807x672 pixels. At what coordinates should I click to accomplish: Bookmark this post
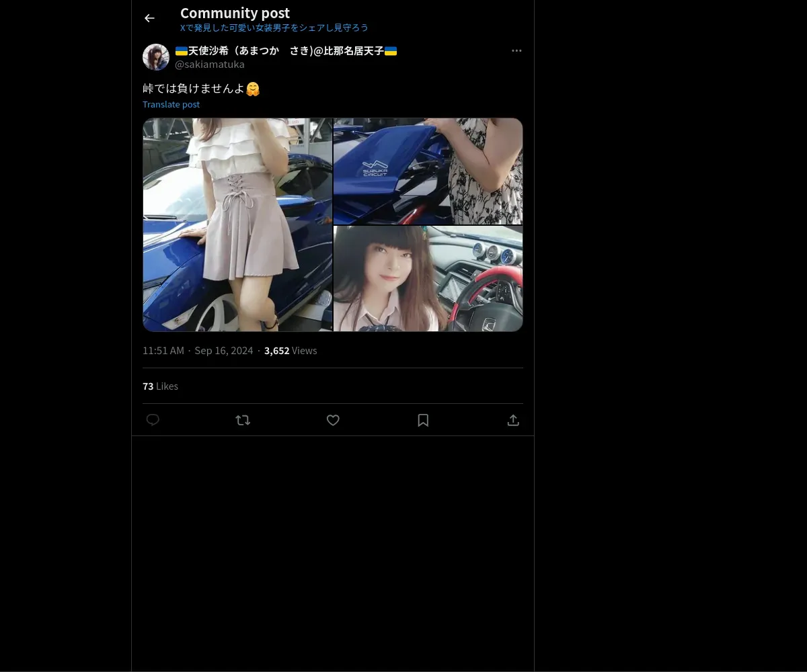423,420
